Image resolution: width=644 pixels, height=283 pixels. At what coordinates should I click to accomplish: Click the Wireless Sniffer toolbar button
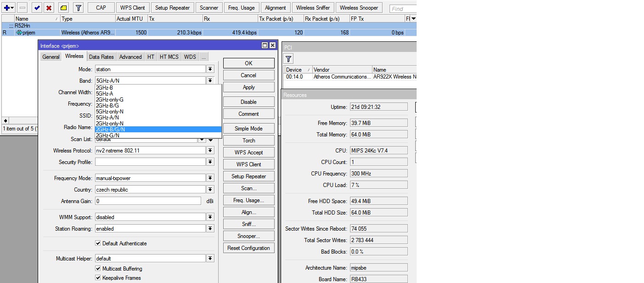click(x=313, y=8)
